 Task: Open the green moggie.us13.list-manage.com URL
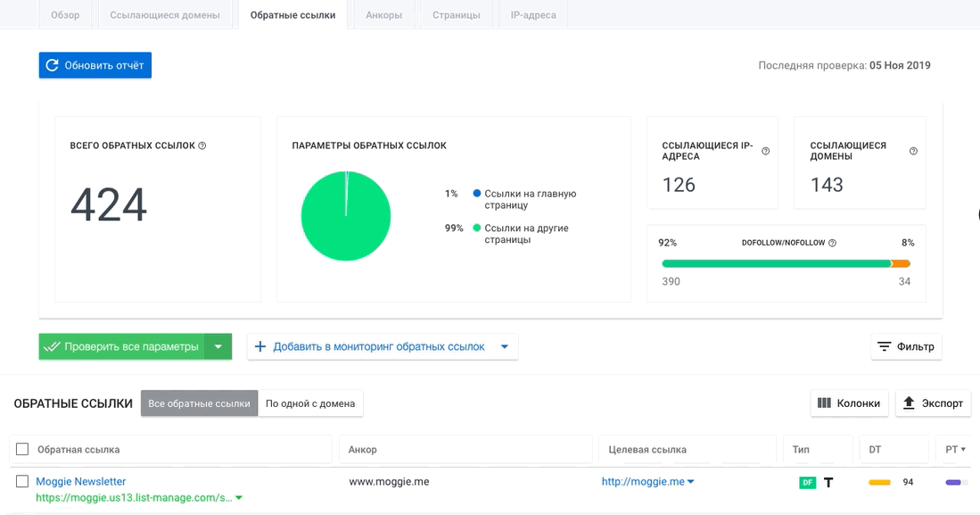pyautogui.click(x=134, y=498)
